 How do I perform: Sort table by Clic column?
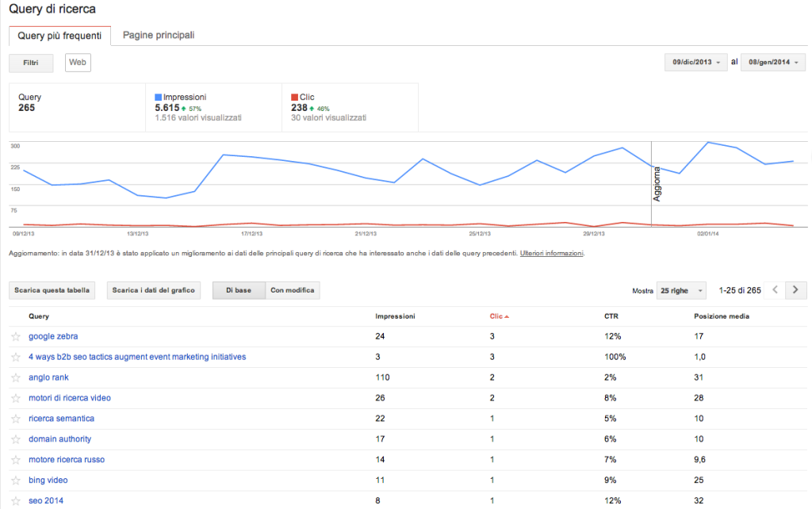pyautogui.click(x=499, y=316)
